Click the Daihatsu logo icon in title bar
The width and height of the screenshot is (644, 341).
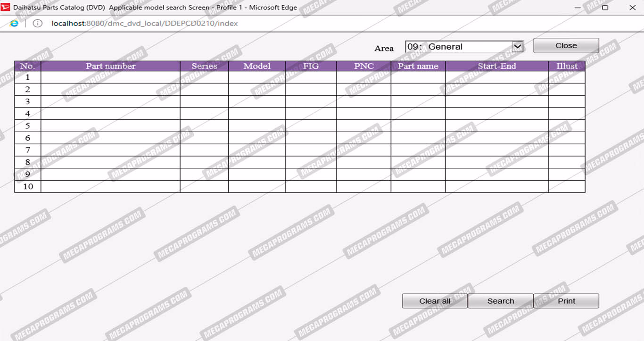[6, 8]
